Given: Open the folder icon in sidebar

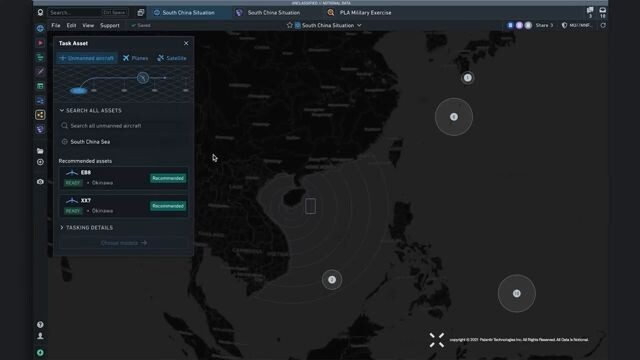Looking at the screenshot, I should 40,151.
